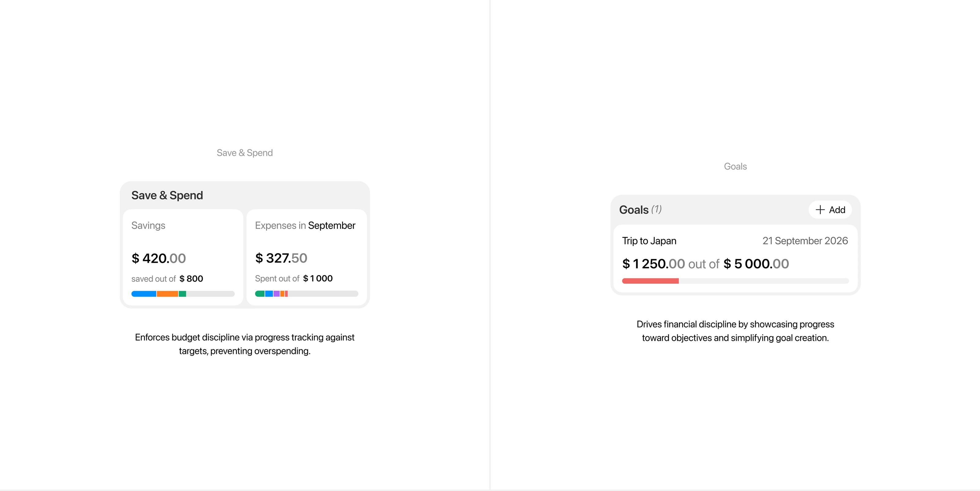Click the Add goal button label
Viewport: 980px width, 491px height.
click(837, 210)
